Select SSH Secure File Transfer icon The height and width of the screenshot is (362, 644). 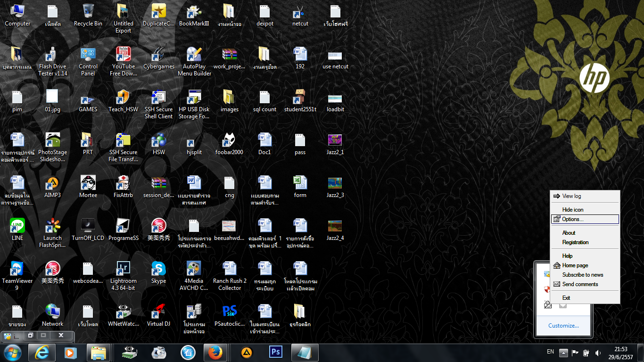pos(123,147)
